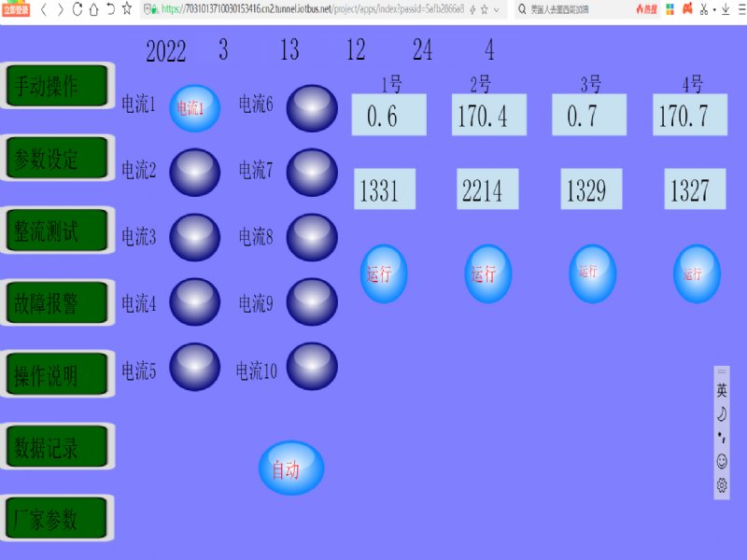Open the IME settings gear icon
The image size is (747, 560).
722,484
